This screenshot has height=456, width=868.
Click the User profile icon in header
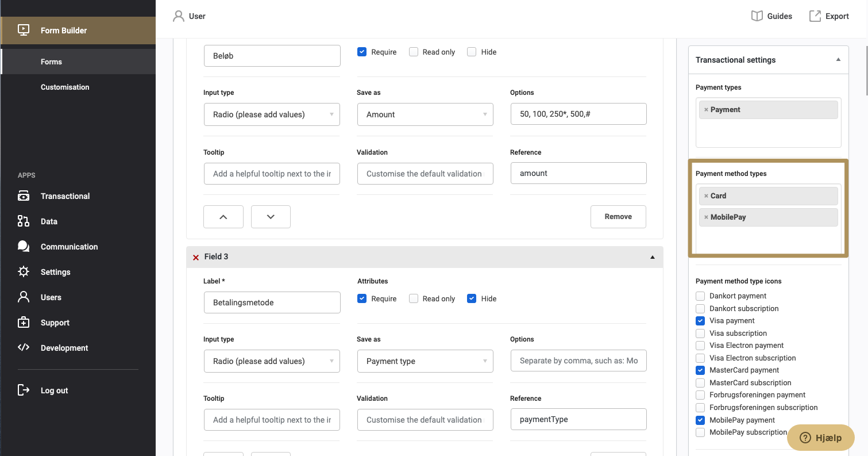[179, 16]
